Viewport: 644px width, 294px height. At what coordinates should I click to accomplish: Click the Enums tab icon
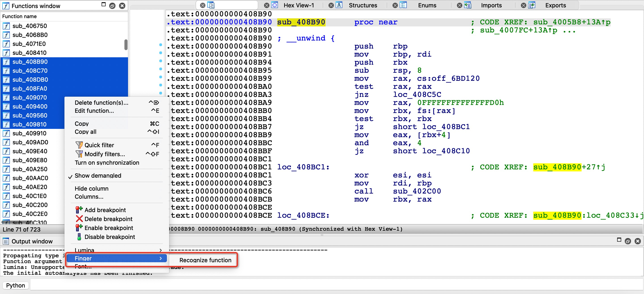[x=403, y=5]
